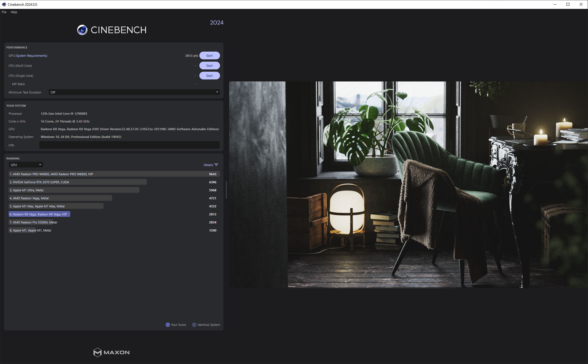
Task: Click the Cinebench logo icon
Action: (x=82, y=30)
